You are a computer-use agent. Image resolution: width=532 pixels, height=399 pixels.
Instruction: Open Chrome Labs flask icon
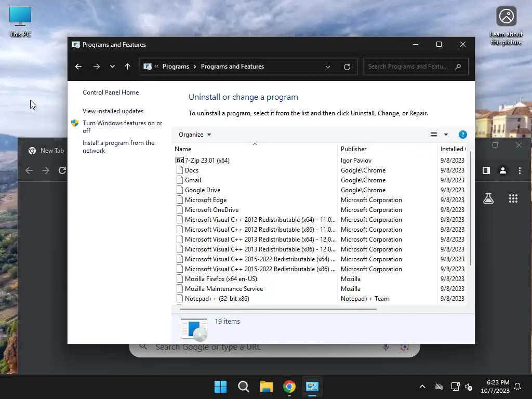pos(488,198)
